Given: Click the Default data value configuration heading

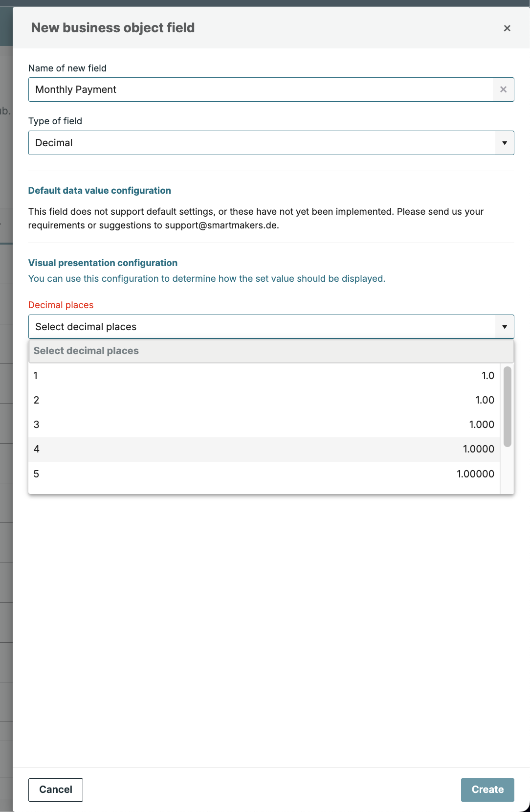Looking at the screenshot, I should [100, 191].
